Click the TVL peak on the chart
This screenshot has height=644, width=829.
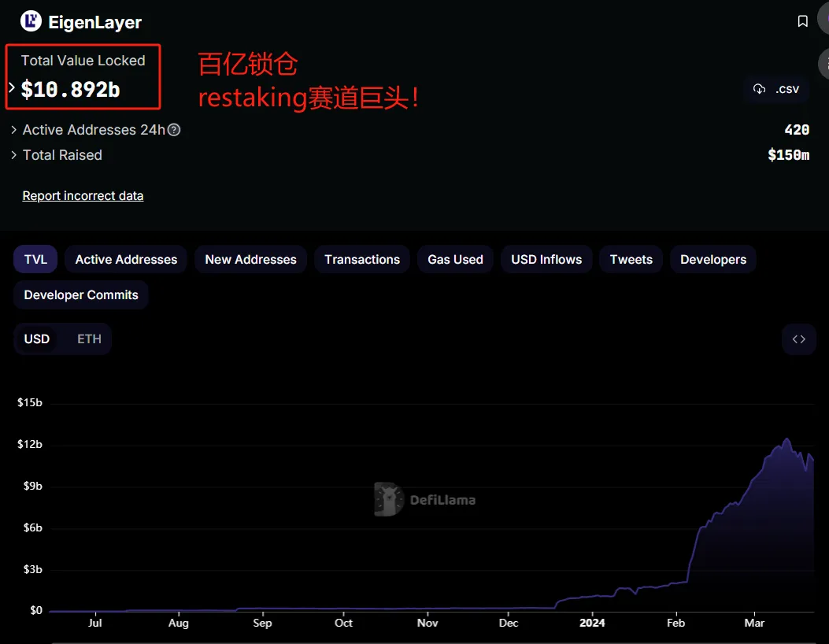(x=787, y=439)
